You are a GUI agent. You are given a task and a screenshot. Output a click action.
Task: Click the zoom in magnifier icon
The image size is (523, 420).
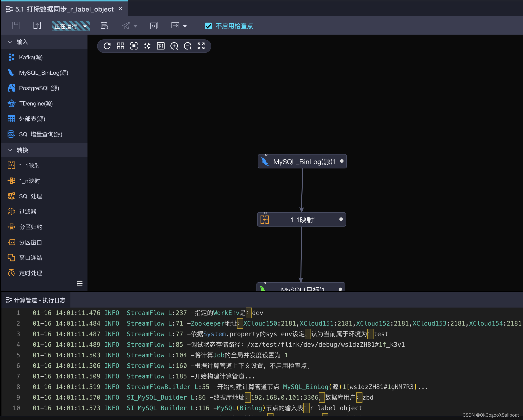[x=174, y=46]
